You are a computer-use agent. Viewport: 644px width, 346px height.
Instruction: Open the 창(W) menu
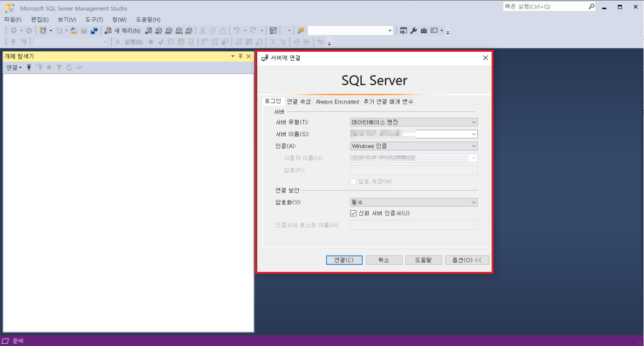click(x=119, y=20)
